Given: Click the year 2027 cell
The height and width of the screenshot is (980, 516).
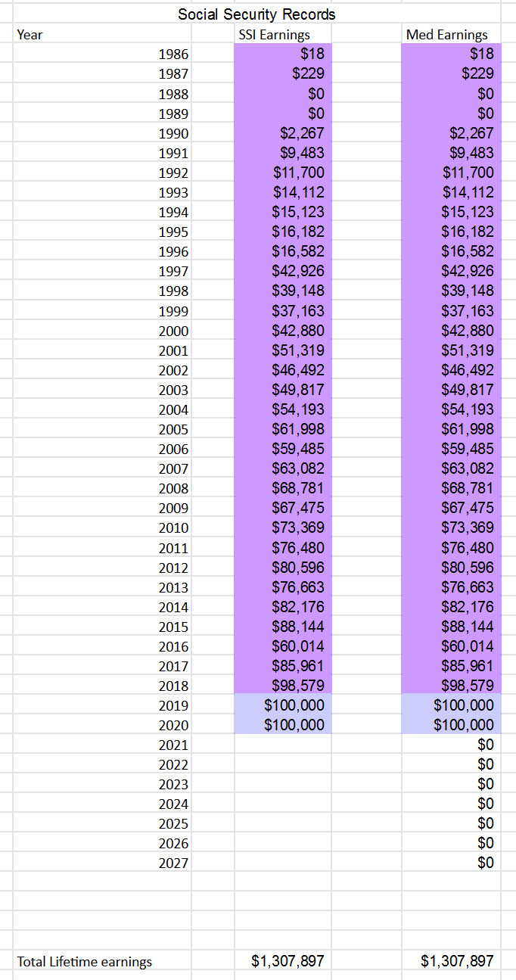Looking at the screenshot, I should click(x=174, y=863).
